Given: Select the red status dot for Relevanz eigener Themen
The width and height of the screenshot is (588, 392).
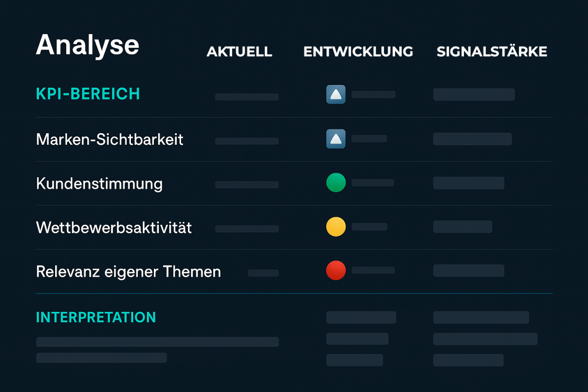Looking at the screenshot, I should (x=336, y=270).
